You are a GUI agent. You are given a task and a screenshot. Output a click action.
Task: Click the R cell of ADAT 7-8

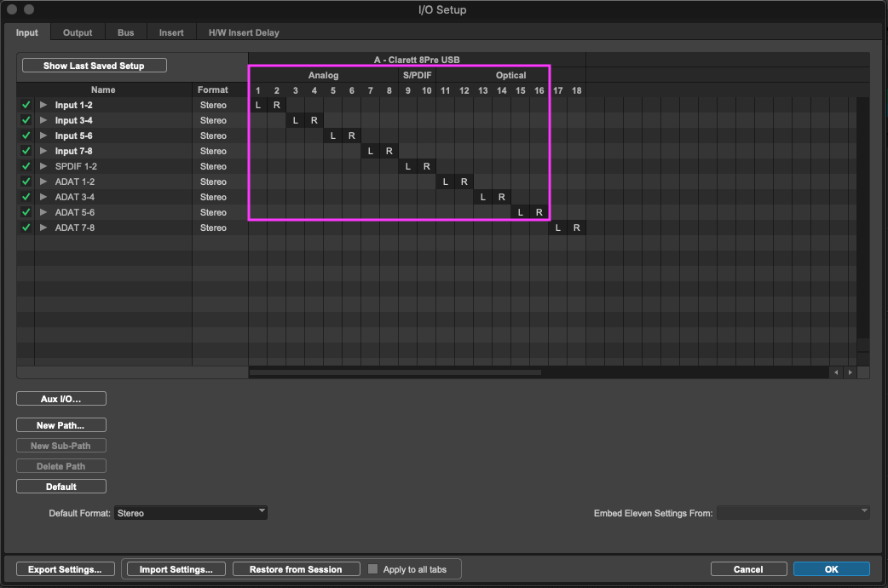577,228
